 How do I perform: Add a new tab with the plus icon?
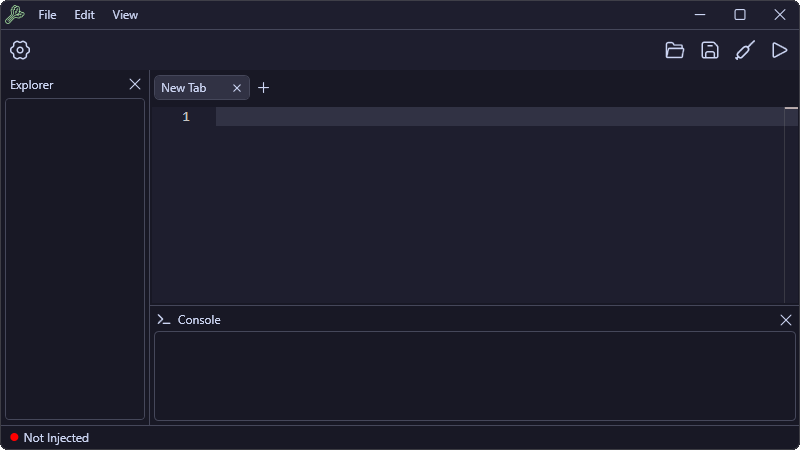(x=263, y=88)
